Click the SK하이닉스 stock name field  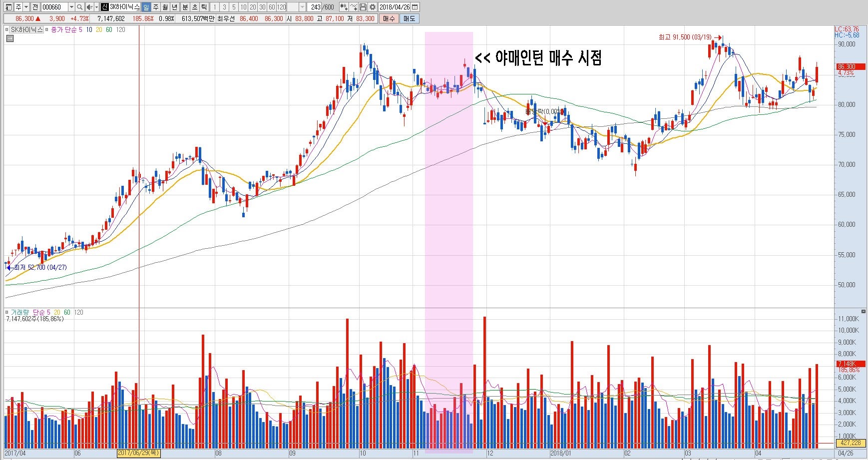(x=124, y=7)
